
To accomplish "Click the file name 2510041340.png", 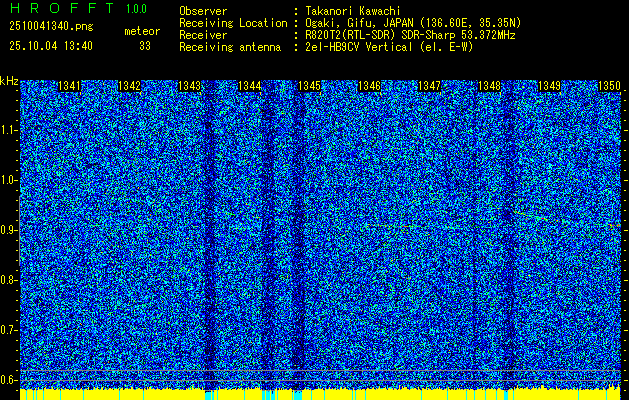I will 51,27.
